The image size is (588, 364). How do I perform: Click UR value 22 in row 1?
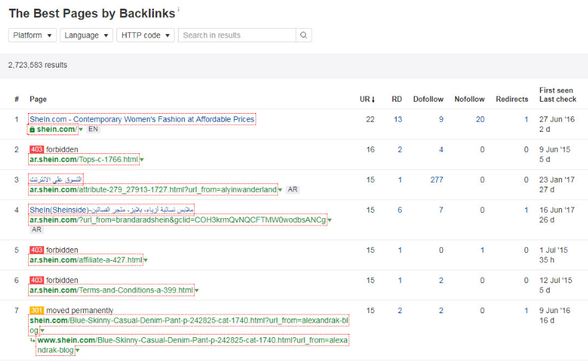370,119
